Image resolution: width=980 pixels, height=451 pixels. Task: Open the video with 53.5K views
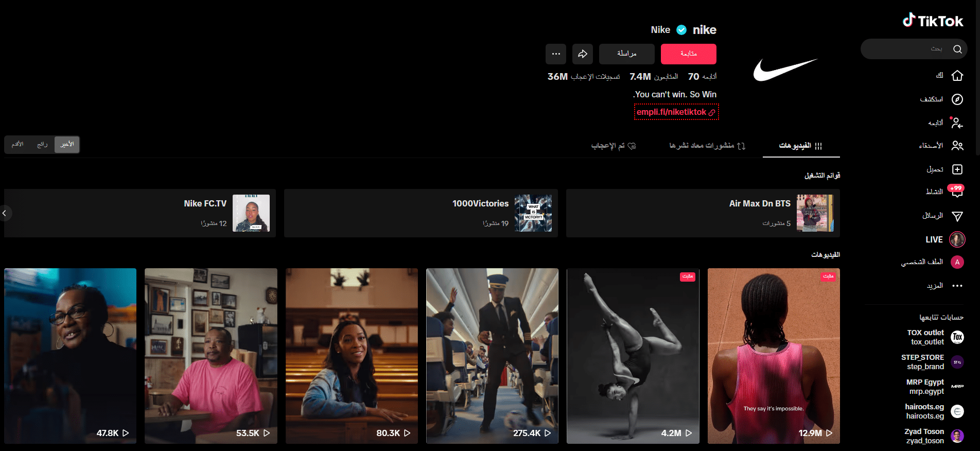click(x=211, y=356)
